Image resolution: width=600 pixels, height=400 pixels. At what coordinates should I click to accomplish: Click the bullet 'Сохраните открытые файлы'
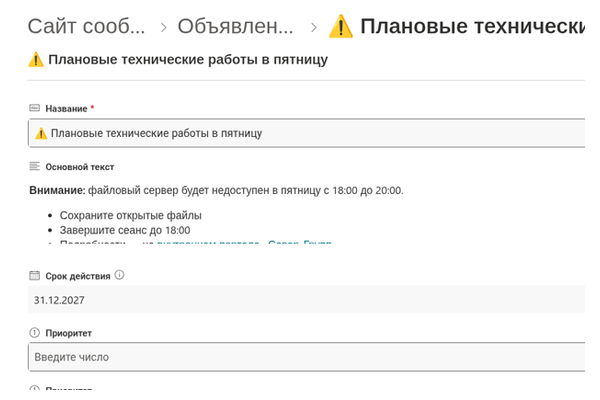130,216
